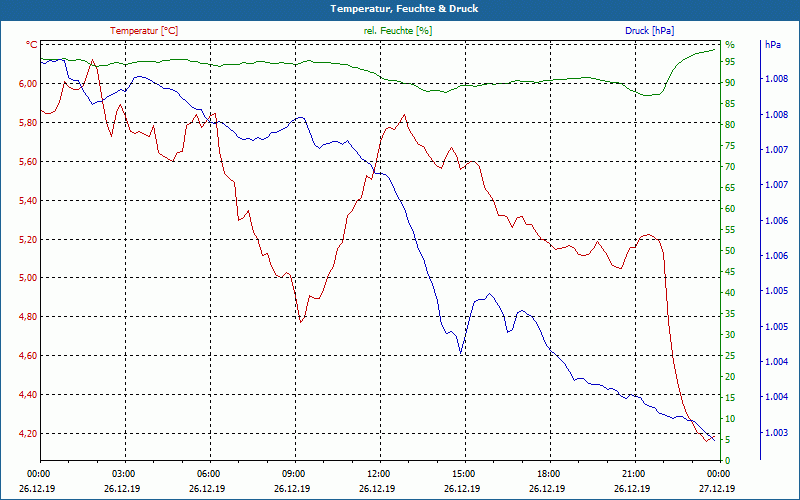Click humidity axis value "90"
The image size is (800, 500).
click(x=730, y=83)
